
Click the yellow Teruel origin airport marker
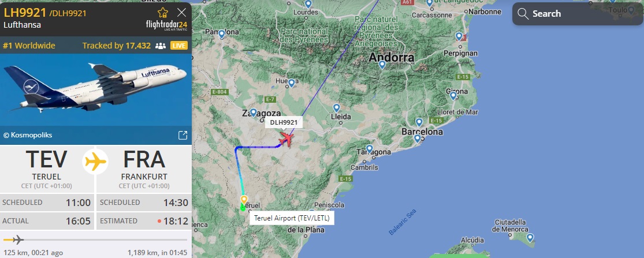pos(244,200)
